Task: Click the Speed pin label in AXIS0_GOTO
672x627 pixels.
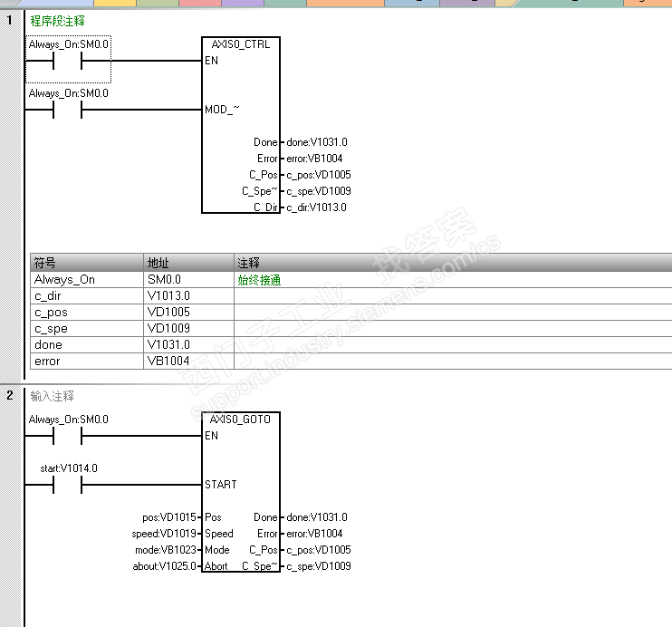Action: click(219, 534)
